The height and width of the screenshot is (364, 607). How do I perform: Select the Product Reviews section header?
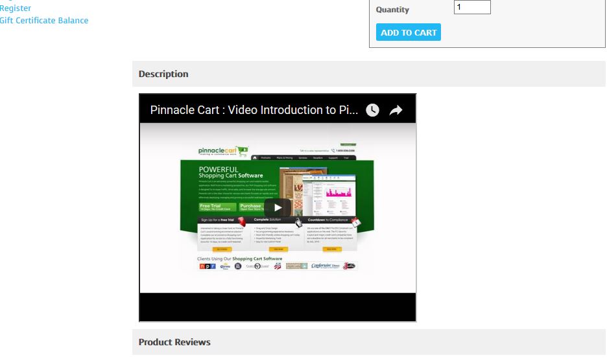[368, 342]
